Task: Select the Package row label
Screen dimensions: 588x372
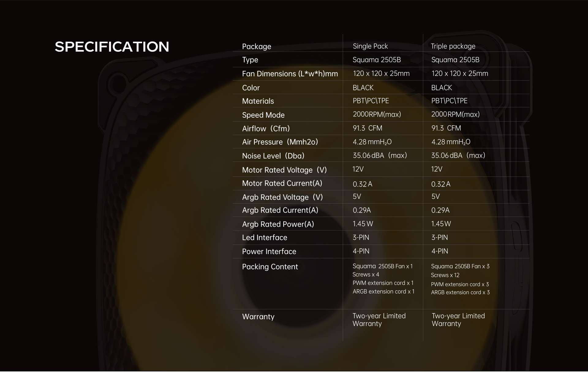Action: click(257, 47)
